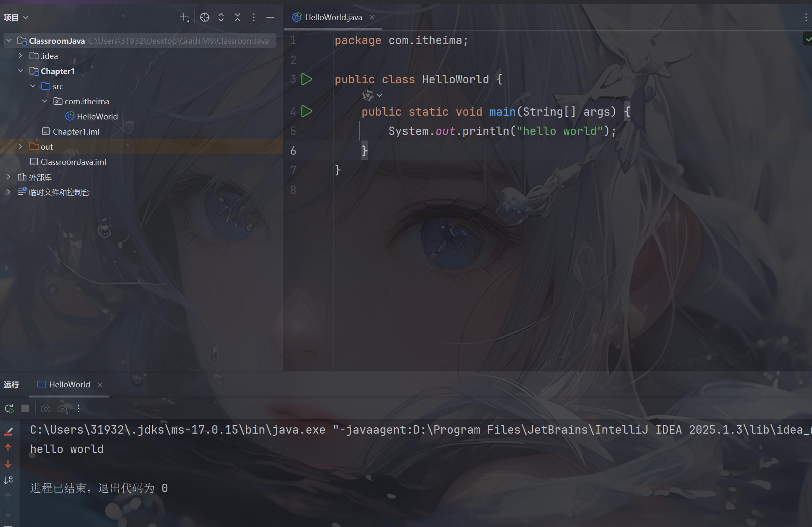The width and height of the screenshot is (812, 527).
Task: Select the HelloWorld.java editor tab
Action: point(333,17)
